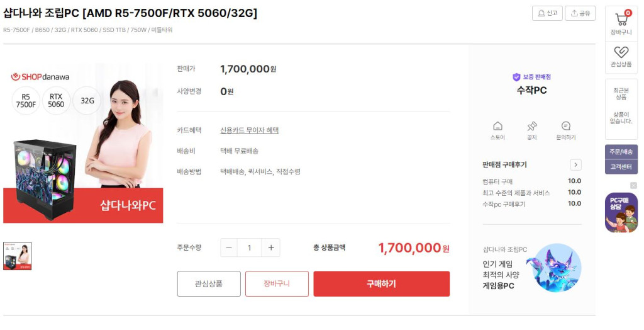
Task: Open the 고객센터 sidebar tab
Action: 621,167
